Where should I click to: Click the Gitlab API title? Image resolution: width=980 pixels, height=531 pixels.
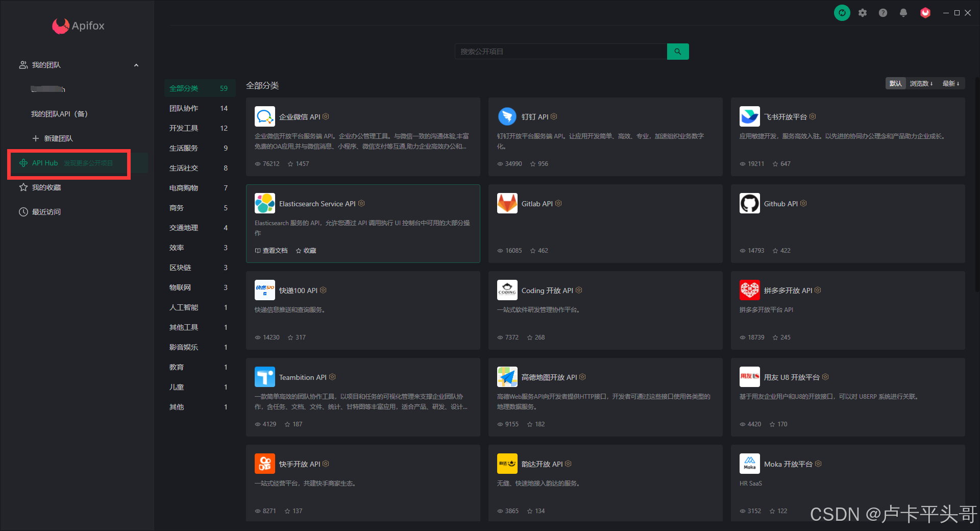tap(537, 204)
